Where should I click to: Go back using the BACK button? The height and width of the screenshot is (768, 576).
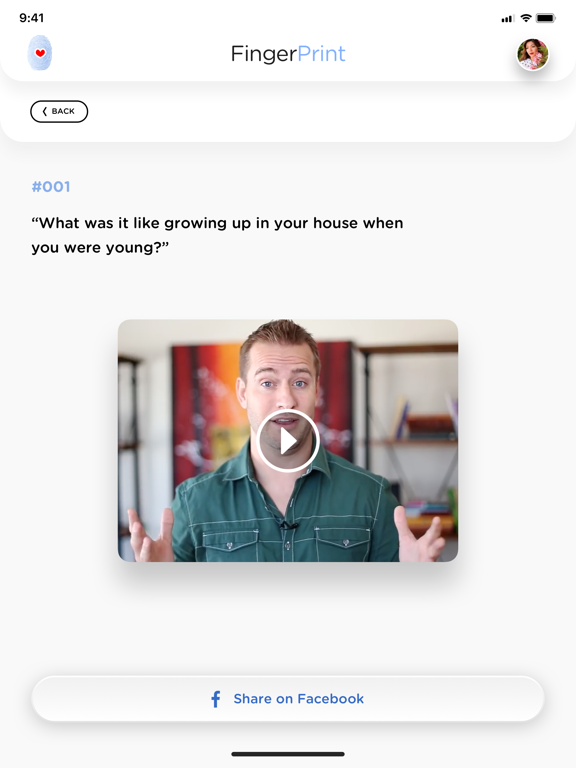point(59,112)
